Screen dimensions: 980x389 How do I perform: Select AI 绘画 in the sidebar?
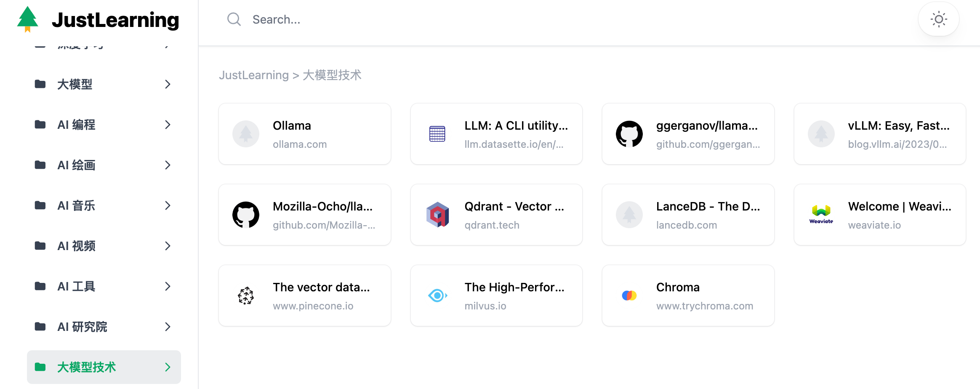[x=77, y=165]
